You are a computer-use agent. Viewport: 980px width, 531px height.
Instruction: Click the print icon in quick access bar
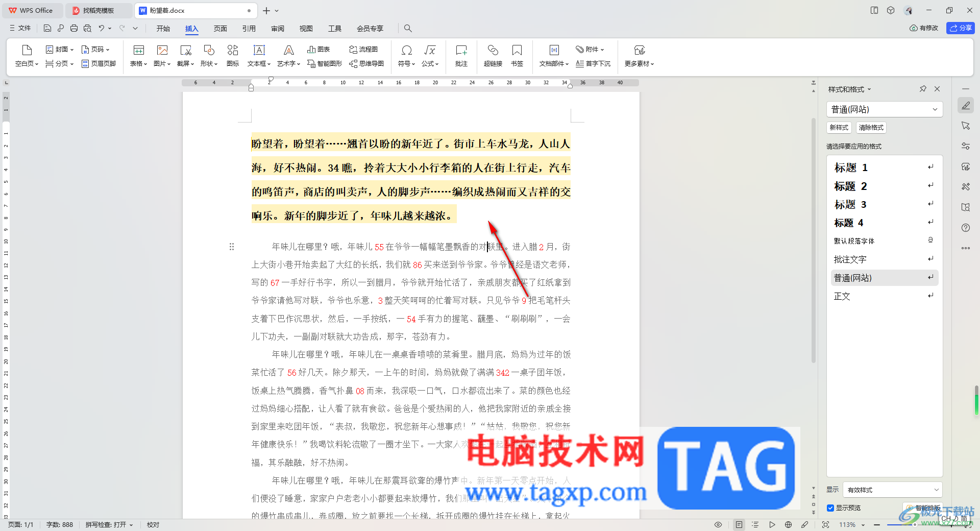click(74, 28)
